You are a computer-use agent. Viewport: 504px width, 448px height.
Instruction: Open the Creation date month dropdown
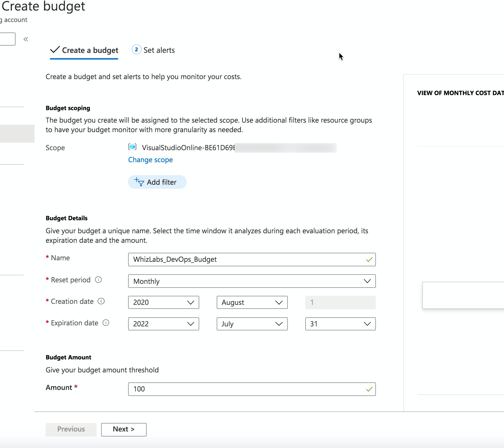click(252, 302)
